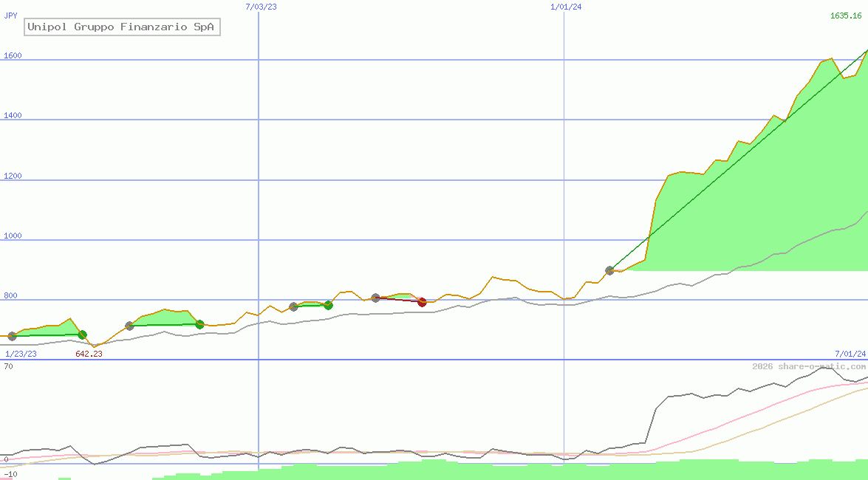Click the leftmost gray trade entry marker

click(12, 337)
